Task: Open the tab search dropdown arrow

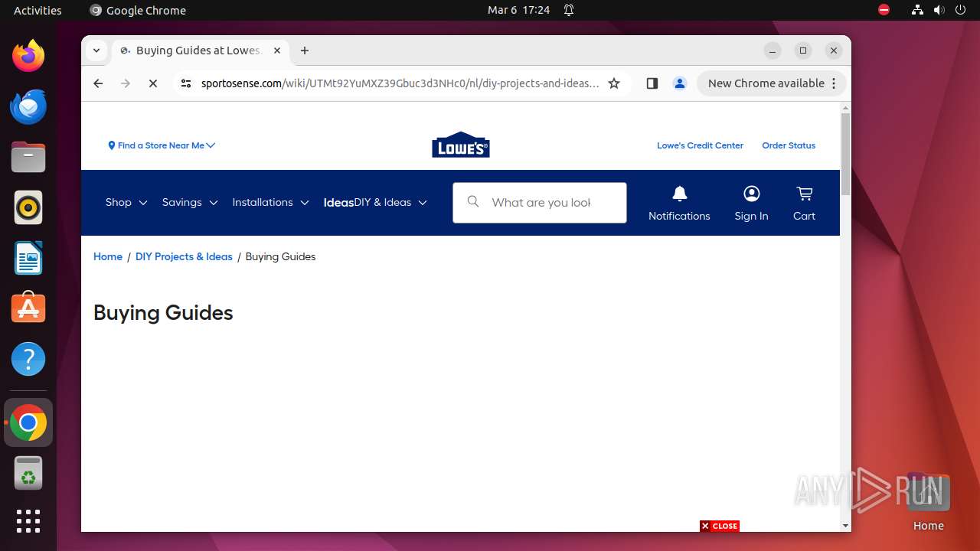Action: coord(96,51)
